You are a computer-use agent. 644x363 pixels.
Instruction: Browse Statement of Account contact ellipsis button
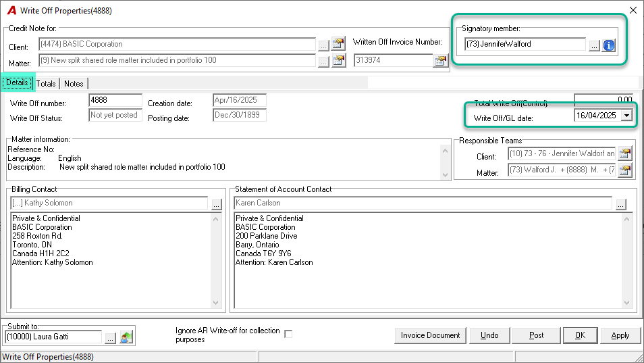click(620, 204)
